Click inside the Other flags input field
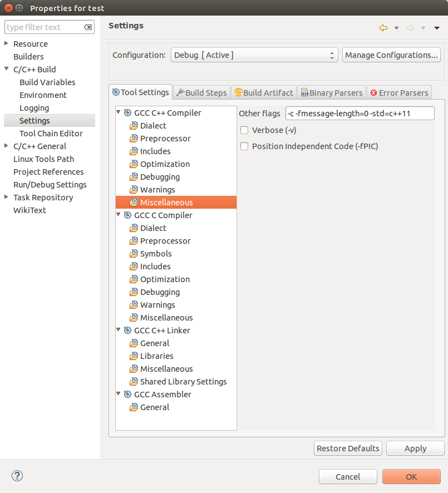Screen dimensions: 448x493 (359, 113)
